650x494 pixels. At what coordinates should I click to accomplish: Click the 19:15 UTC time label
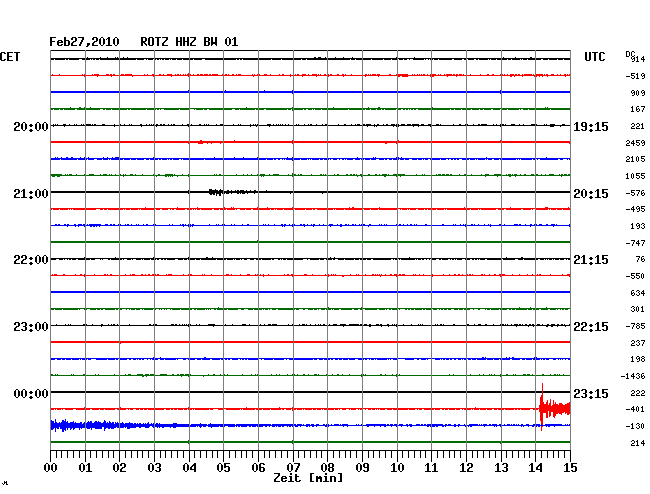[591, 126]
